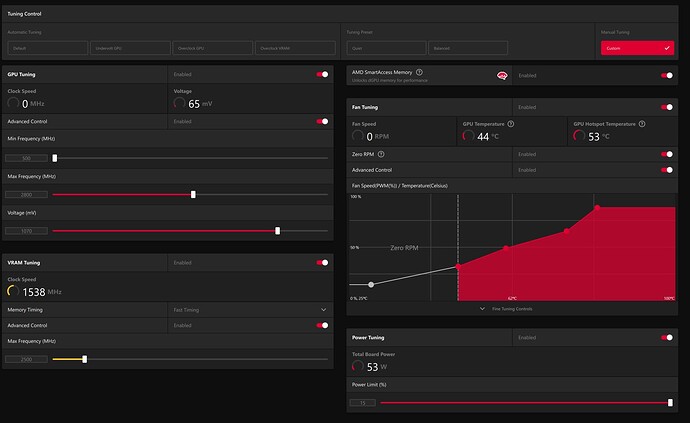Select the highest fan curve point

(x=597, y=207)
